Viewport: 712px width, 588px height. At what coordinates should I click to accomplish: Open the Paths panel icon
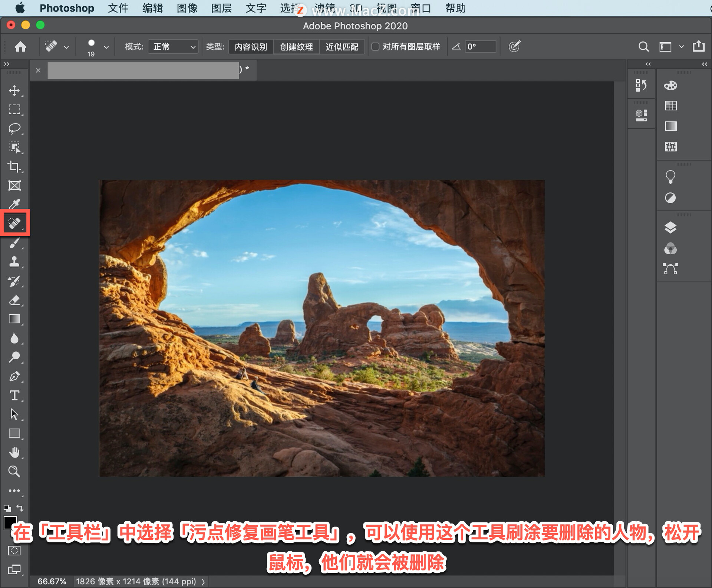pos(670,269)
